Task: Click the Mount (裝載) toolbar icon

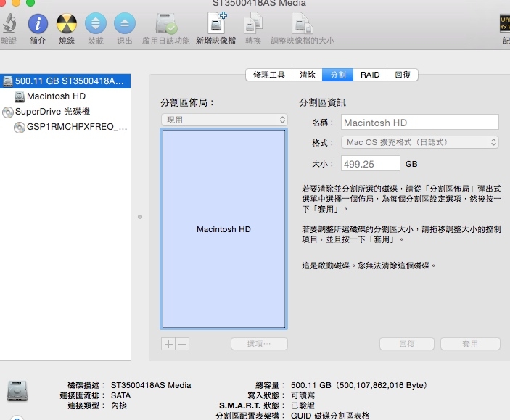Action: click(96, 23)
